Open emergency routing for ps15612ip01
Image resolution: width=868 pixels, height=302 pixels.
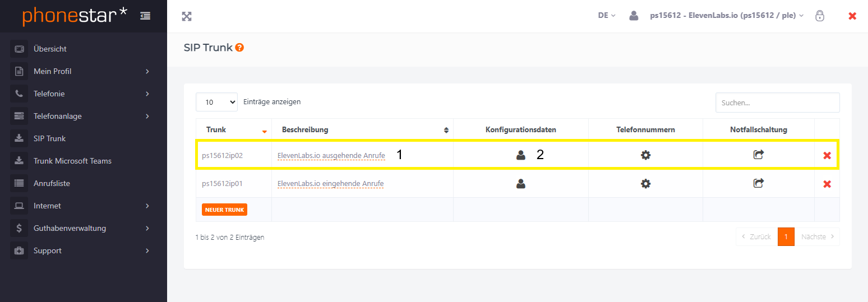click(x=758, y=183)
